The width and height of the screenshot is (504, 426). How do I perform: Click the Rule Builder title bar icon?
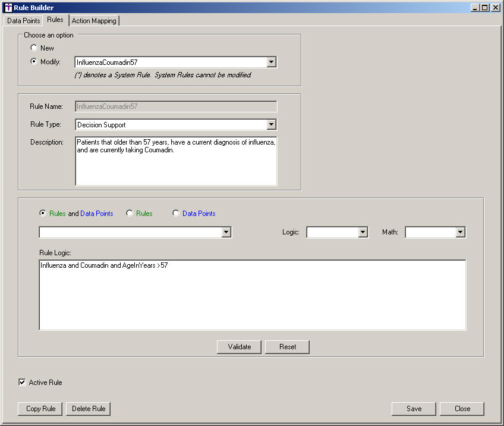pyautogui.click(x=8, y=8)
